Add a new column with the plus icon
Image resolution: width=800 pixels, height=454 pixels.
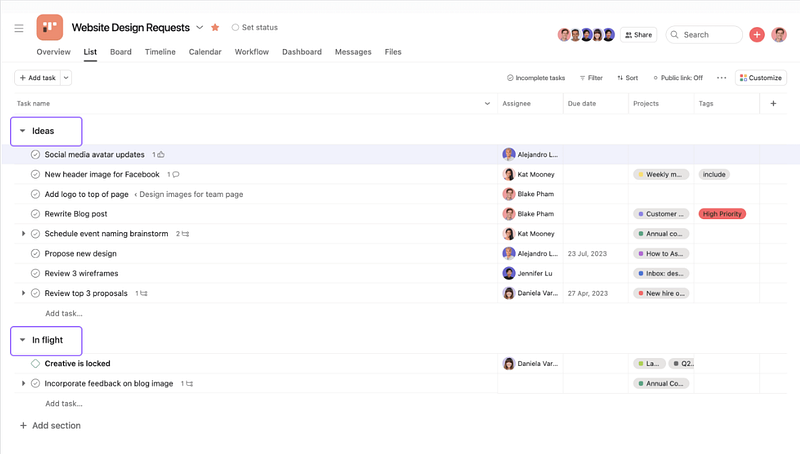point(773,104)
